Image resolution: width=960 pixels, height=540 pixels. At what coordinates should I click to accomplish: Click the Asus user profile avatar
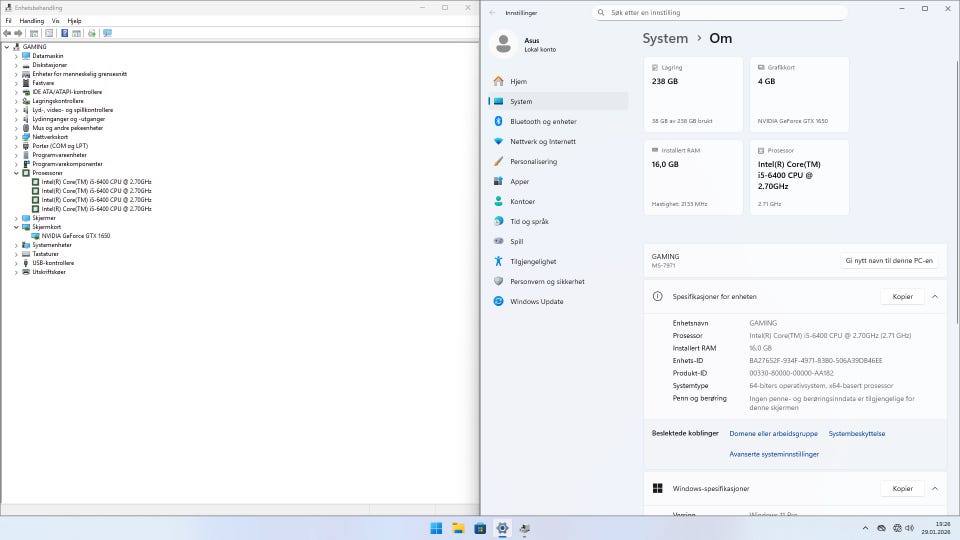503,44
